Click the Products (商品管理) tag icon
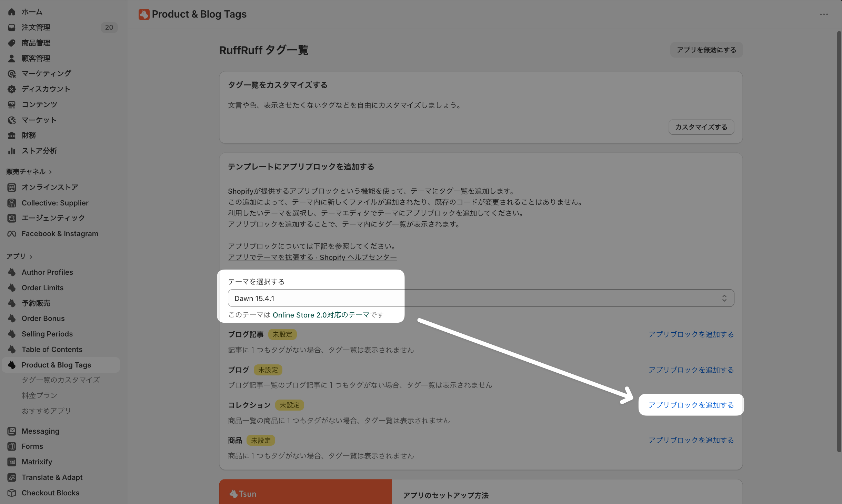842x504 pixels. click(x=12, y=43)
